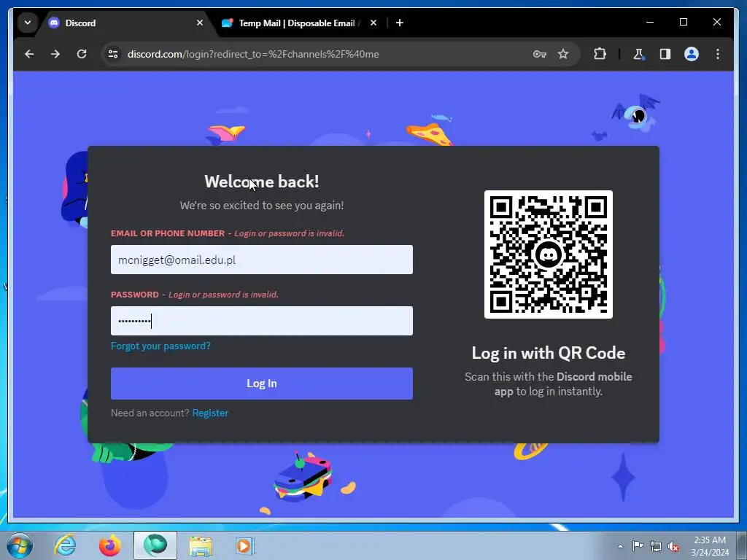This screenshot has height=560, width=747.
Task: Open Windows Explorer folder on taskbar
Action: point(201,546)
